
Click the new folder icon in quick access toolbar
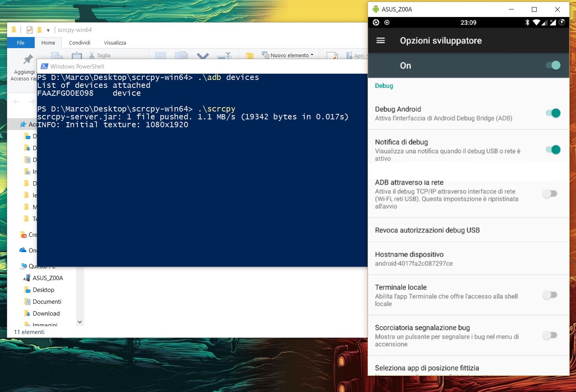pos(39,30)
